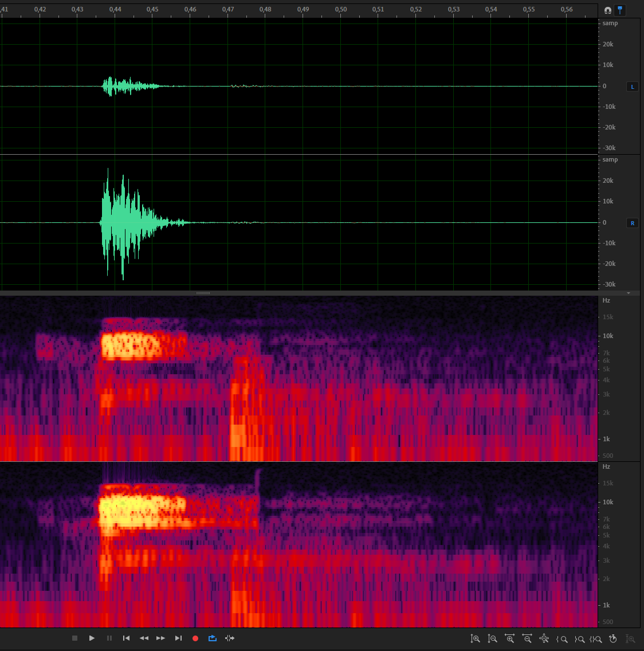Click the Stop playback button

pyautogui.click(x=74, y=638)
